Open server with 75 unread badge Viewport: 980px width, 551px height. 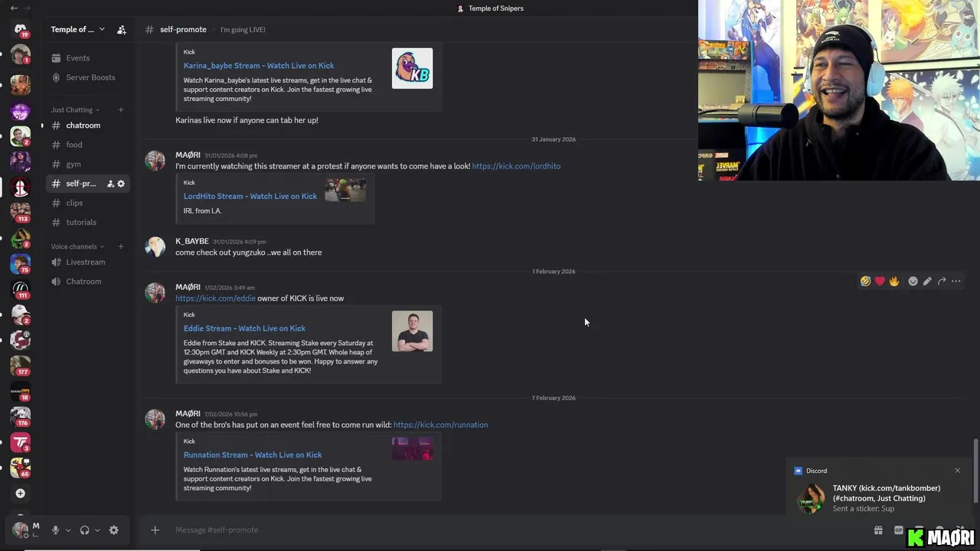coord(21,264)
